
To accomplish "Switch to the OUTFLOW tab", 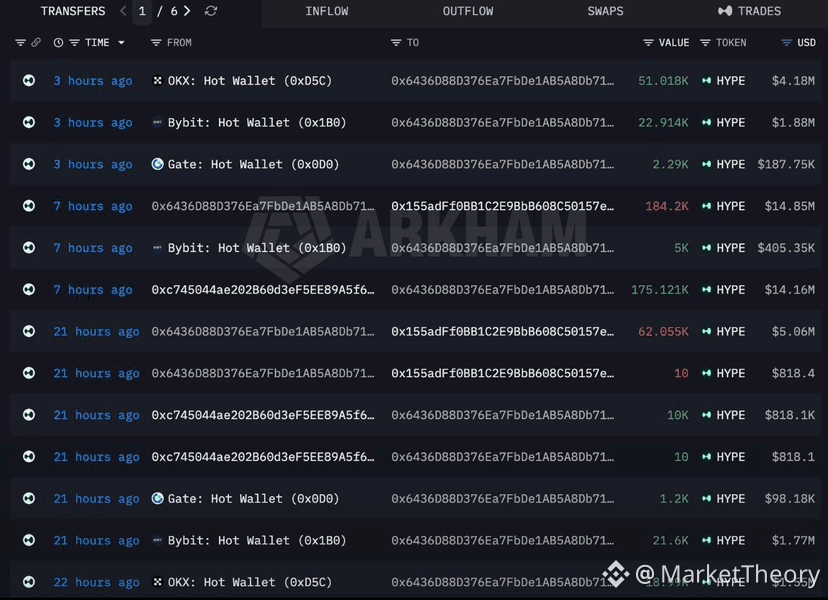I will point(468,11).
